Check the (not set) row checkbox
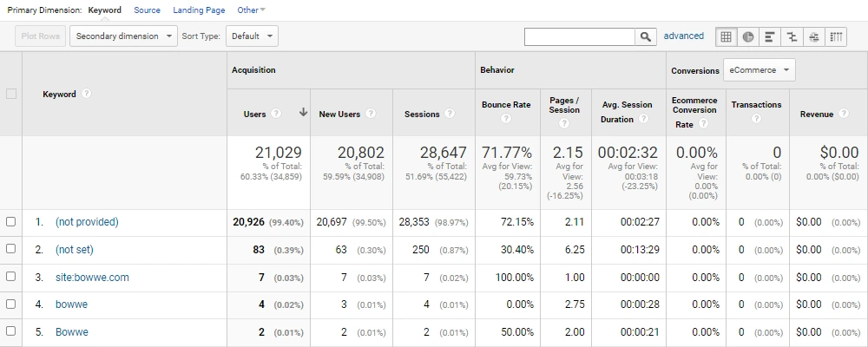 coord(11,249)
